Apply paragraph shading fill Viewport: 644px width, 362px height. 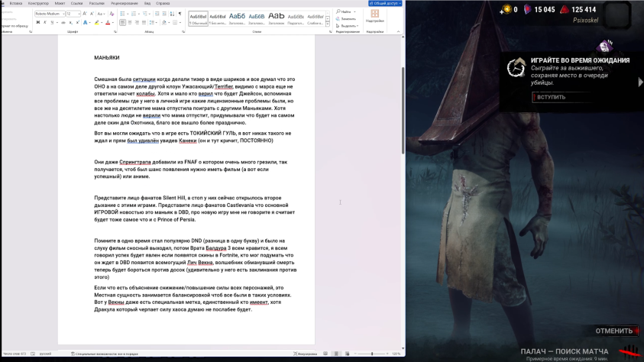[x=164, y=22]
